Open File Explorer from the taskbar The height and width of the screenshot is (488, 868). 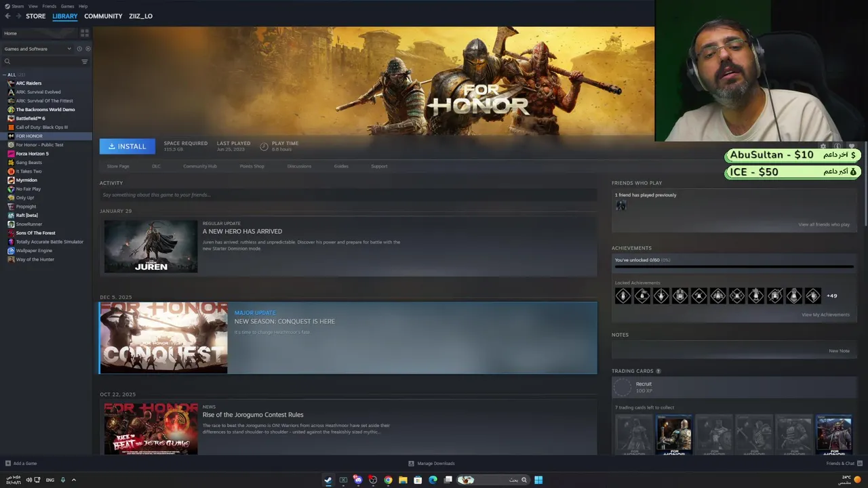[403, 480]
